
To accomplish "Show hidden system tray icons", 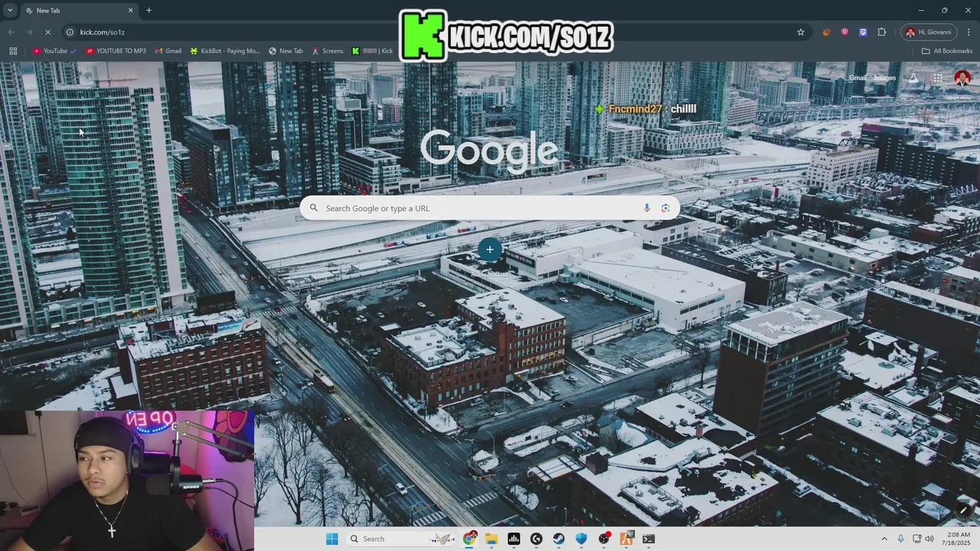I will (884, 539).
